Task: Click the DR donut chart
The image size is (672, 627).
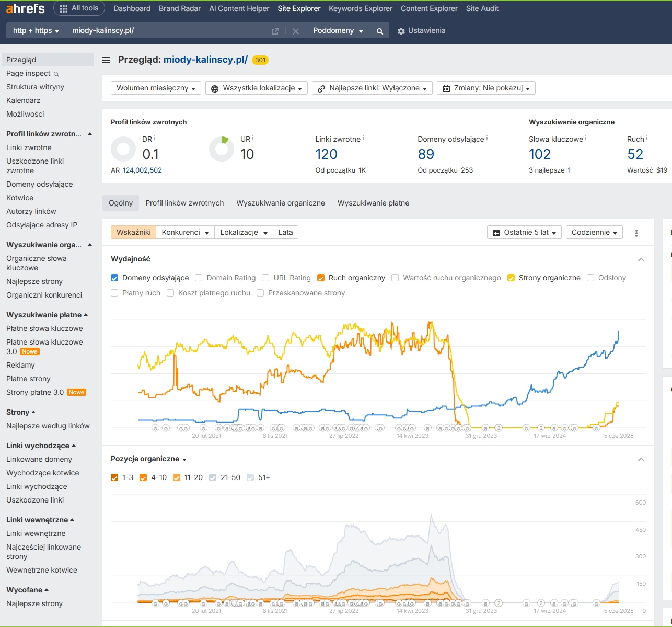Action: tap(123, 149)
